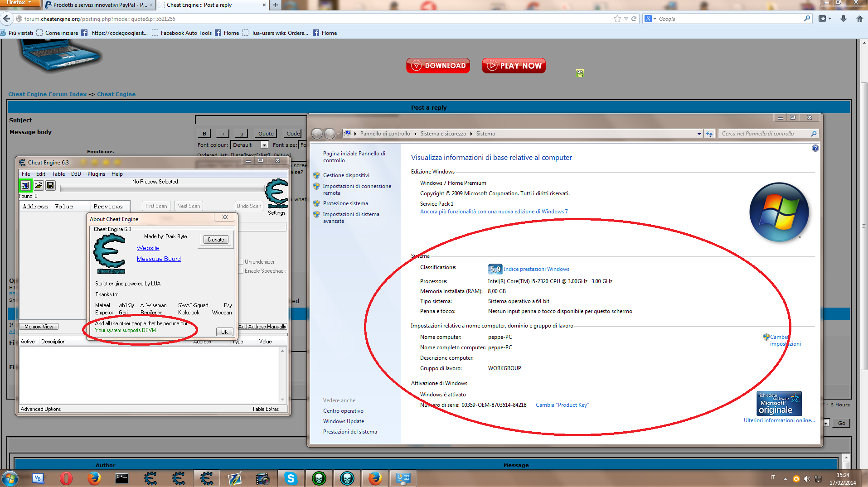Click the open file folder icon in Cheat Engine
868x487 pixels.
pyautogui.click(x=39, y=185)
